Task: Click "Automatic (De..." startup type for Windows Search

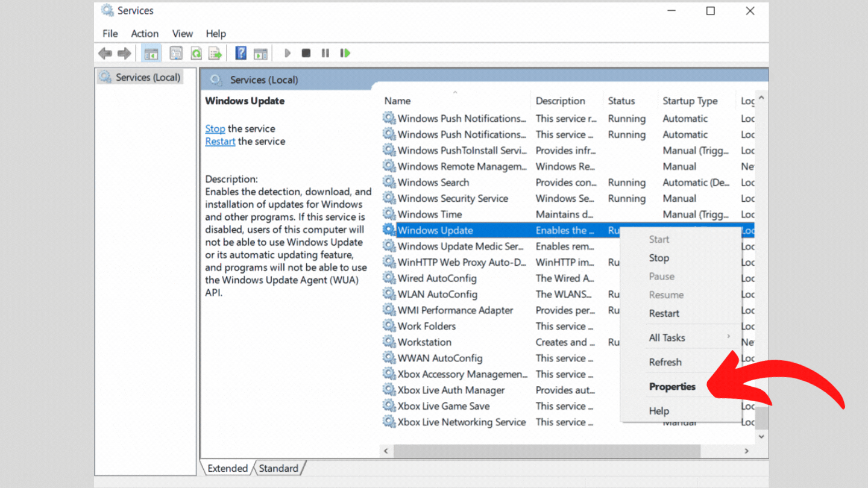Action: coord(696,182)
